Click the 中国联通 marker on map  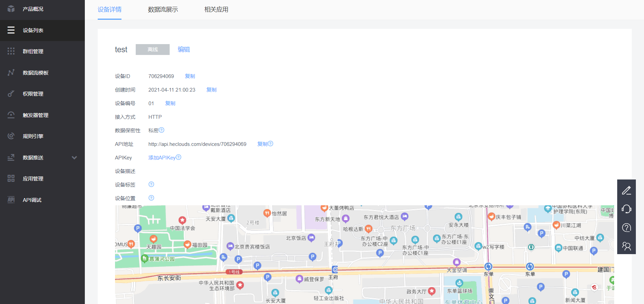tap(558, 248)
